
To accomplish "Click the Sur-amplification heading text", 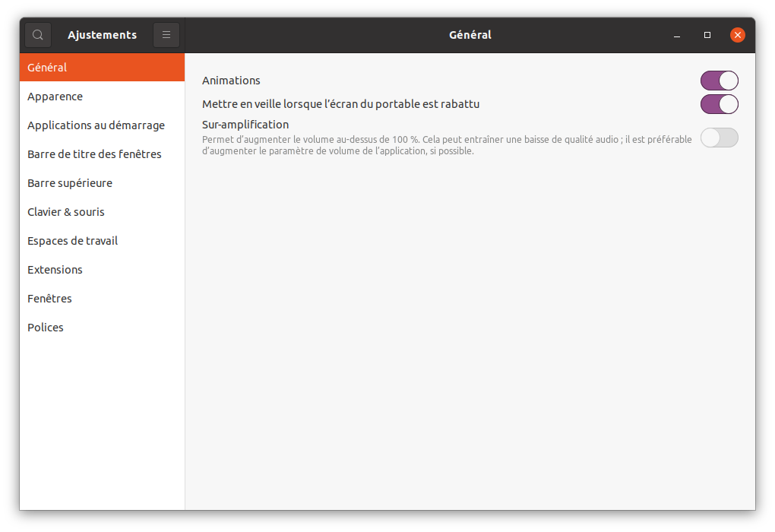I will click(x=245, y=125).
